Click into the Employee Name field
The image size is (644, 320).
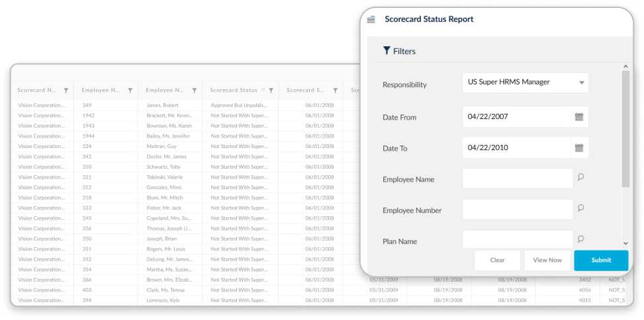coord(517,179)
